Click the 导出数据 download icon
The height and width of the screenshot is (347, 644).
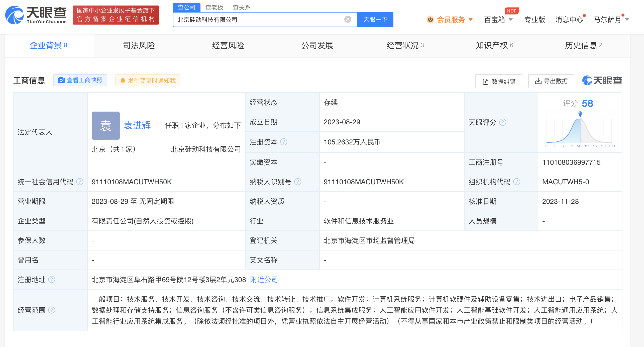(538, 81)
